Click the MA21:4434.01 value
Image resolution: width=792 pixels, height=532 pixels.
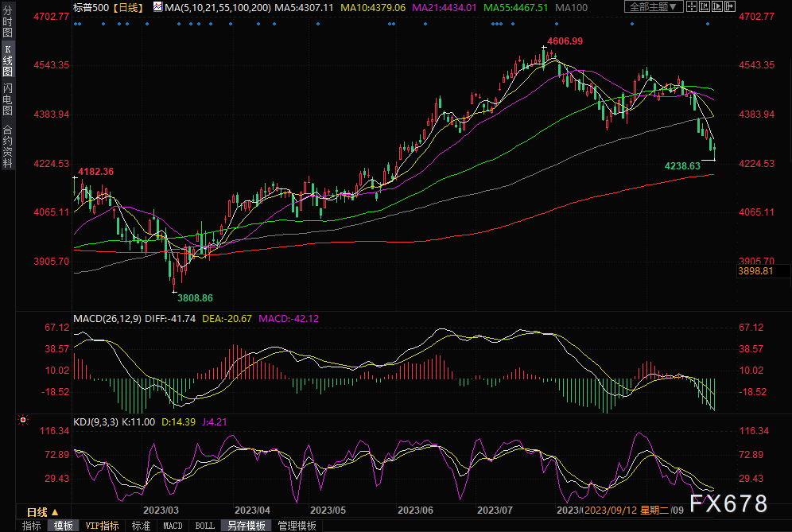tap(445, 8)
